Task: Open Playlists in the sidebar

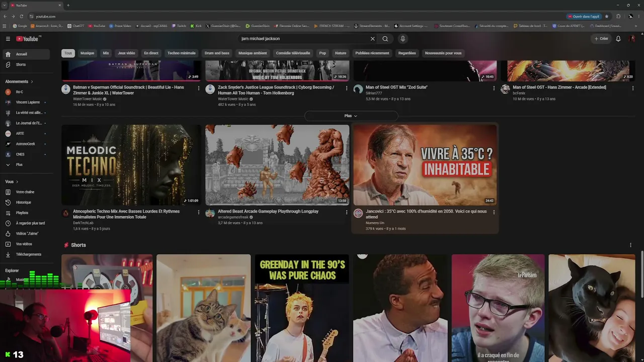Action: pos(27,213)
